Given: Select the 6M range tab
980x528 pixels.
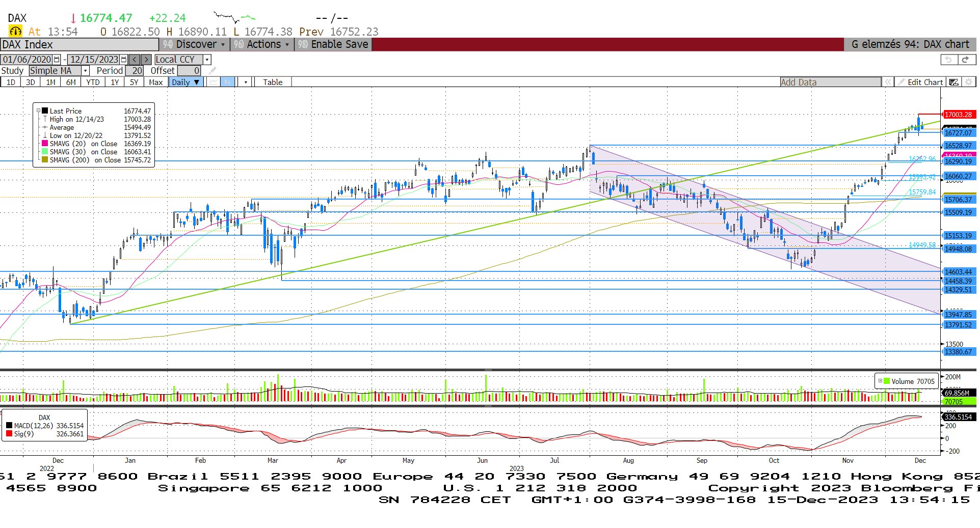Looking at the screenshot, I should (x=71, y=82).
